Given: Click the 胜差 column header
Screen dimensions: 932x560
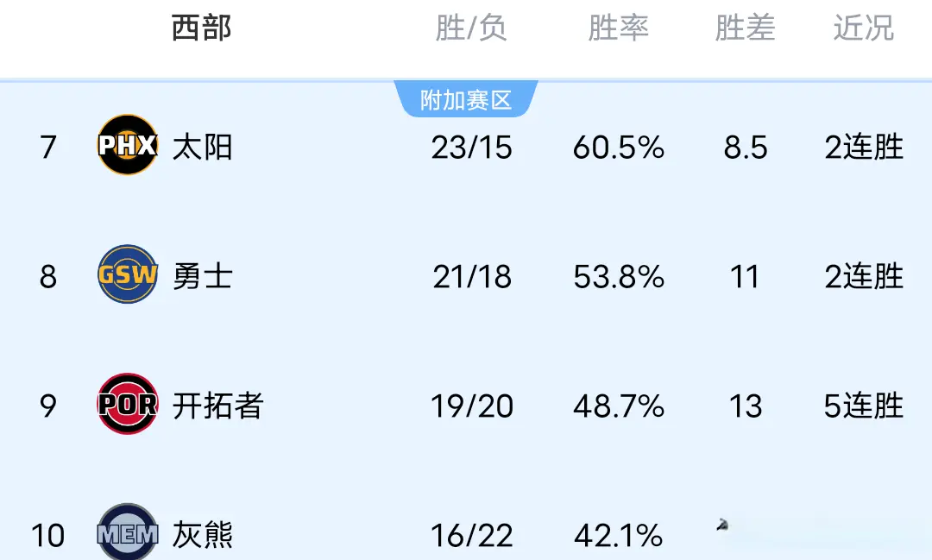Looking at the screenshot, I should coord(745,28).
